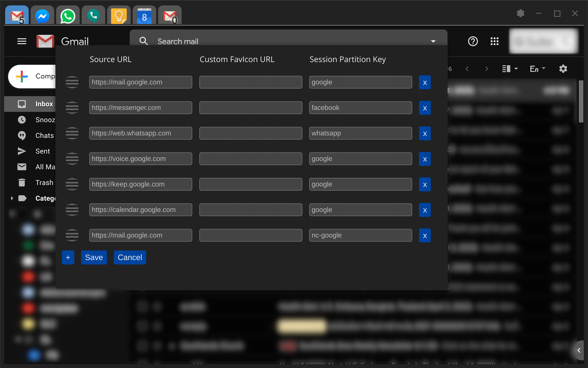
Task: Click the extensions puzzle icon
Action: click(x=520, y=13)
